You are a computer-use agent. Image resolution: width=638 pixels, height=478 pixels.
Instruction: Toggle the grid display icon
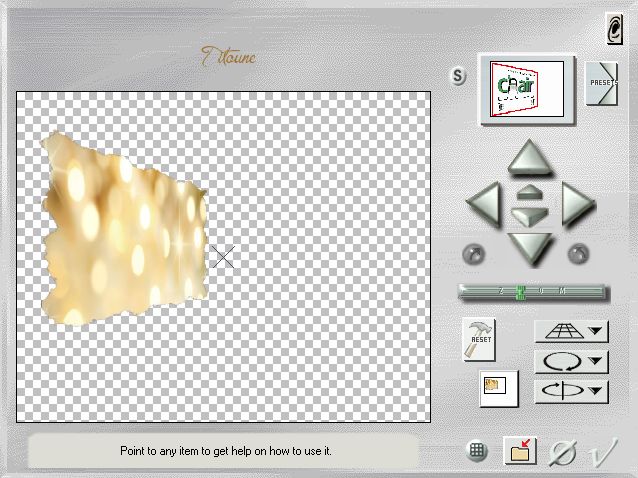click(x=477, y=451)
